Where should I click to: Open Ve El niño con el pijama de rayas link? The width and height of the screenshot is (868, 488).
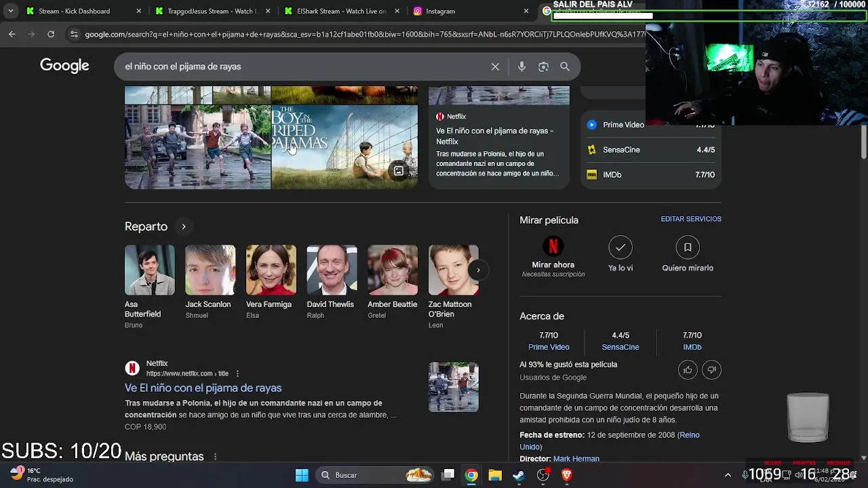203,388
